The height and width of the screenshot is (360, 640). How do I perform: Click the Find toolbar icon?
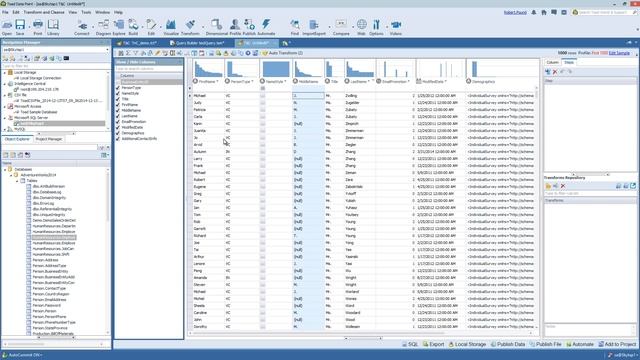pos(295,27)
